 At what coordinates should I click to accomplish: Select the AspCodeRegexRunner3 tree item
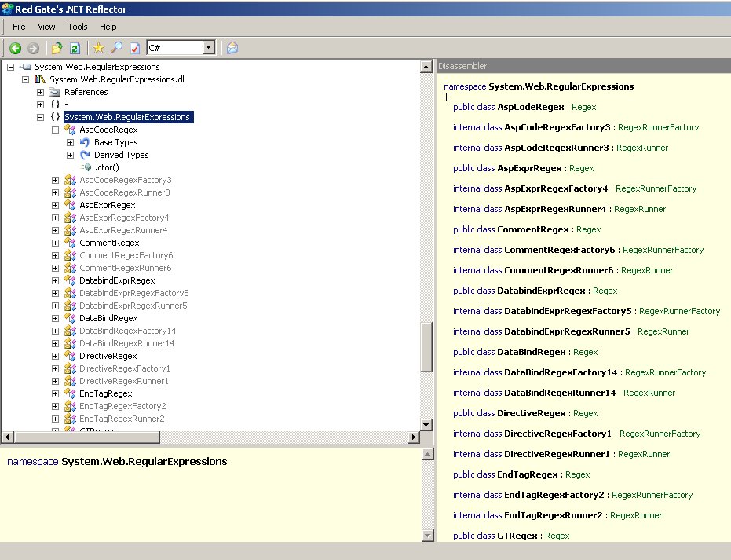click(x=125, y=192)
